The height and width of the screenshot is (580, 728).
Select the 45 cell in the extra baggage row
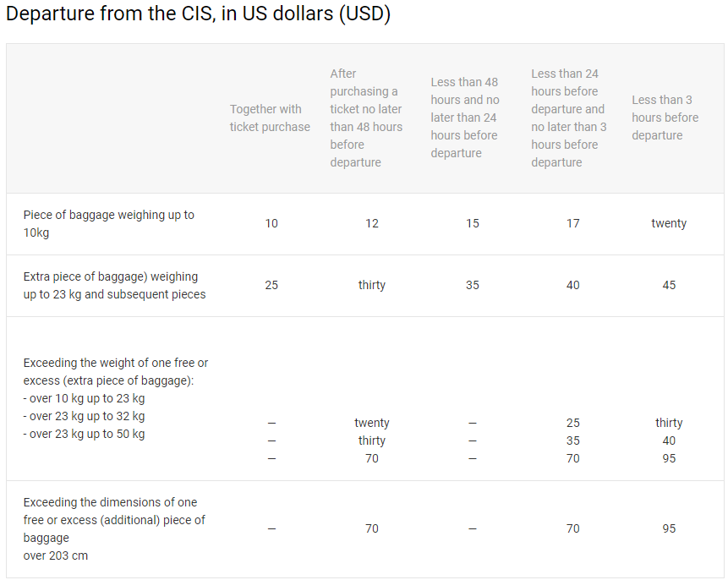669,286
